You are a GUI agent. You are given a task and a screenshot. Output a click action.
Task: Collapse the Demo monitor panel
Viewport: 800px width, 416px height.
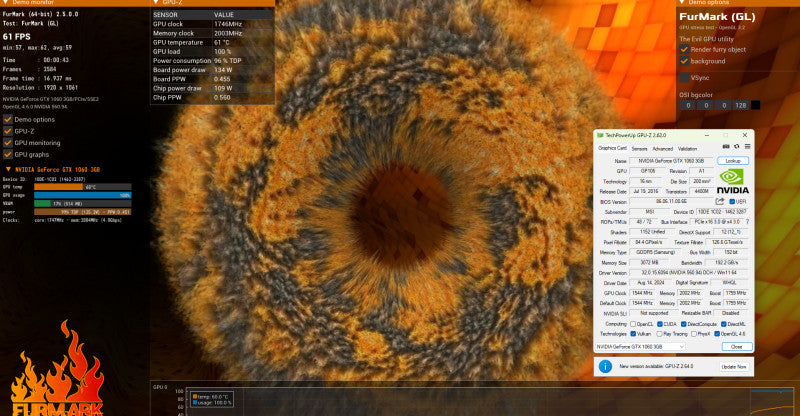[6, 3]
